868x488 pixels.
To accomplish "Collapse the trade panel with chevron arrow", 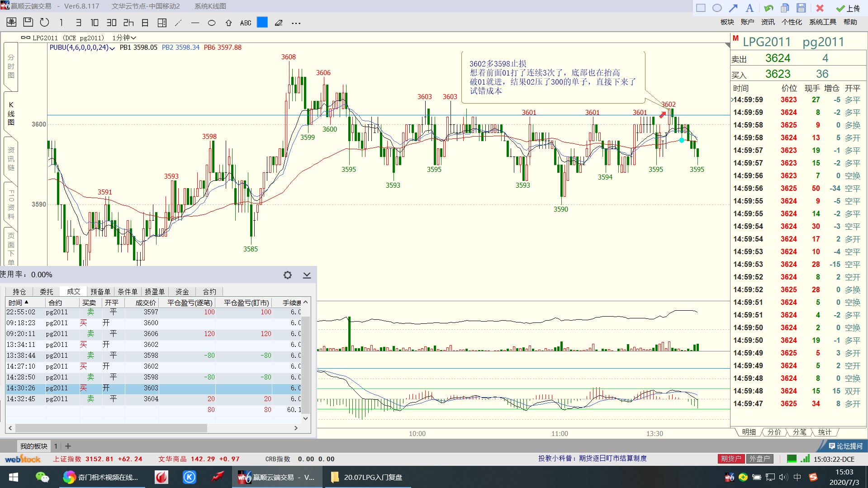I will [x=307, y=275].
